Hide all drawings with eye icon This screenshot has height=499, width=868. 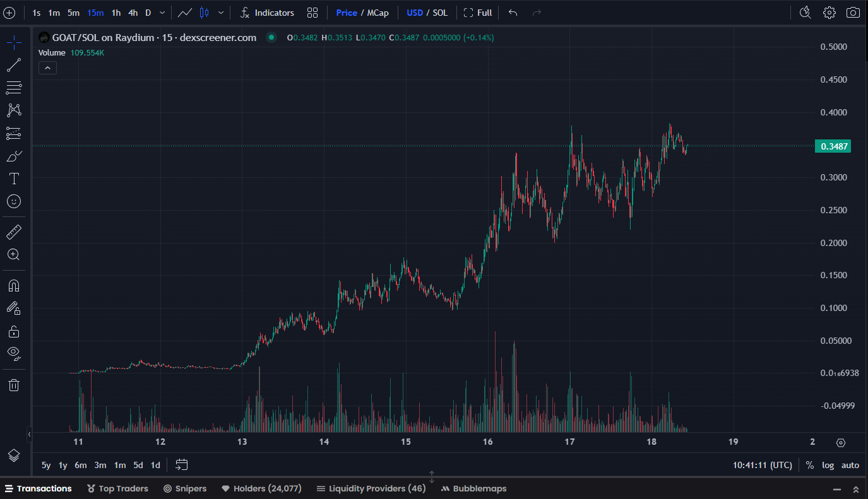(14, 353)
